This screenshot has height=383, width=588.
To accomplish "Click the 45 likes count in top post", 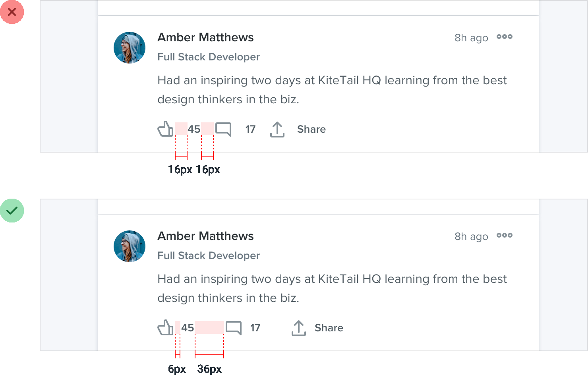I will (194, 129).
